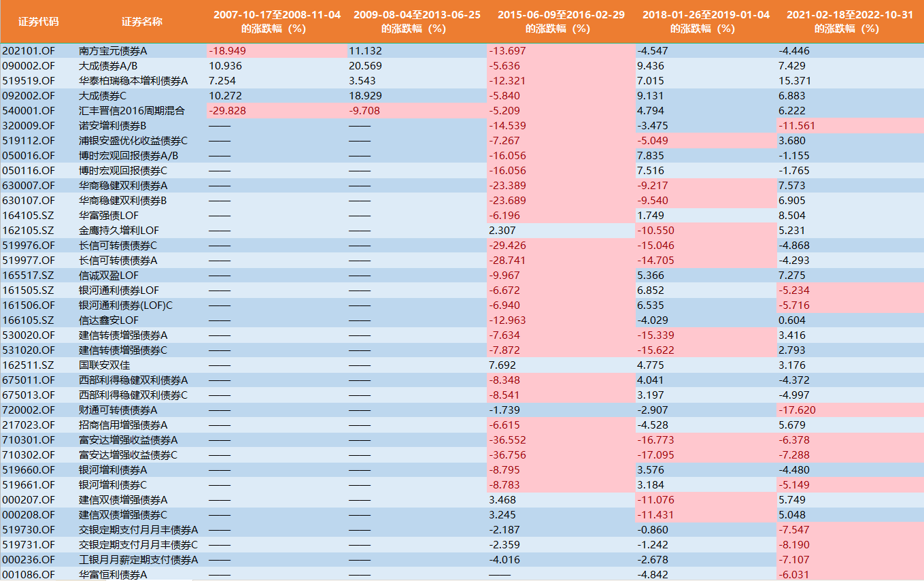The image size is (924, 581).
Task: Select fund code cell 202101.OF
Action: point(29,51)
